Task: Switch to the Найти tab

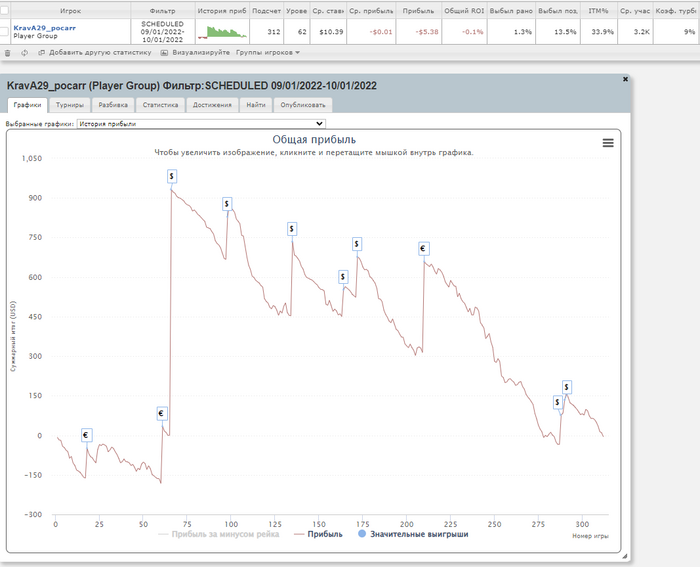Action: 256,105
